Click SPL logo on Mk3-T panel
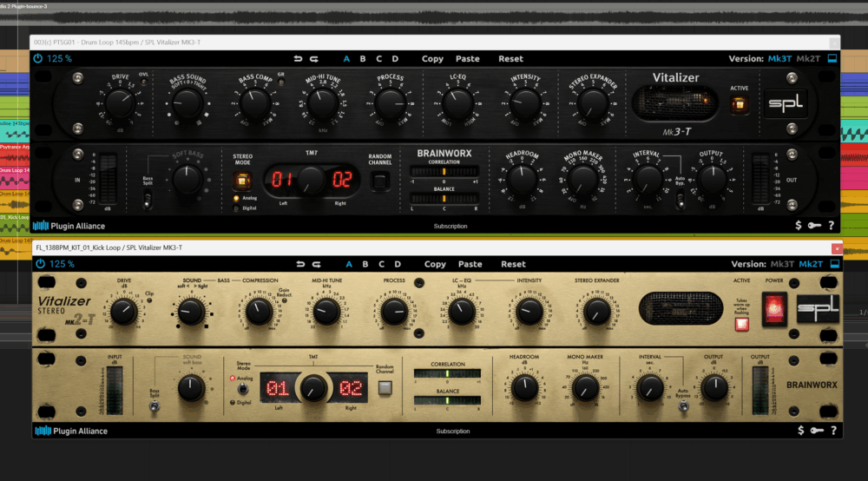Image resolution: width=868 pixels, height=481 pixels. (786, 103)
